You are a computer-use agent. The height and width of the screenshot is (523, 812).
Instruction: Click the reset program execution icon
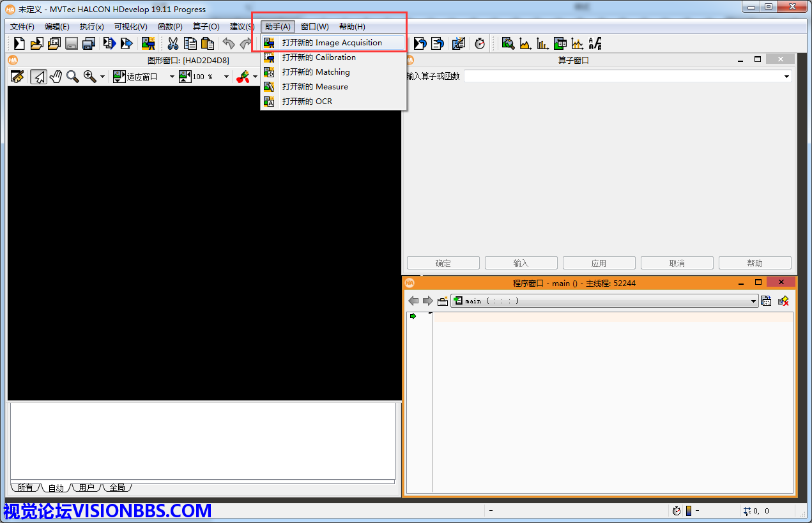pyautogui.click(x=420, y=43)
